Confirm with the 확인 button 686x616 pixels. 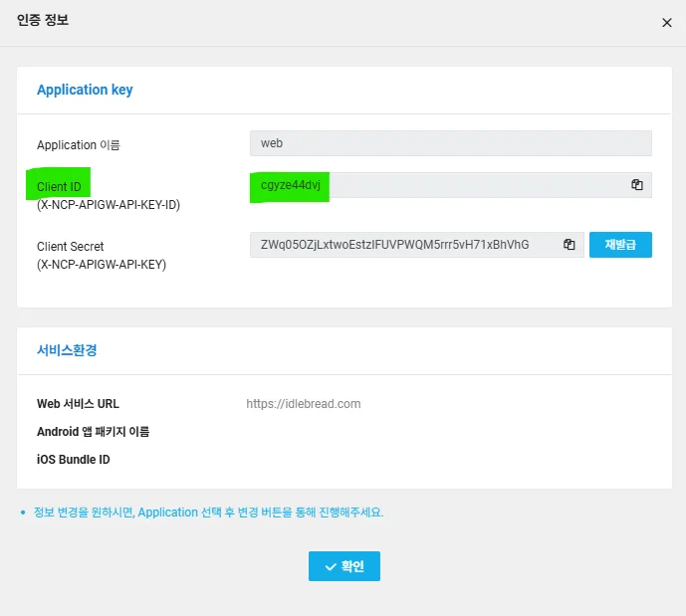(344, 566)
